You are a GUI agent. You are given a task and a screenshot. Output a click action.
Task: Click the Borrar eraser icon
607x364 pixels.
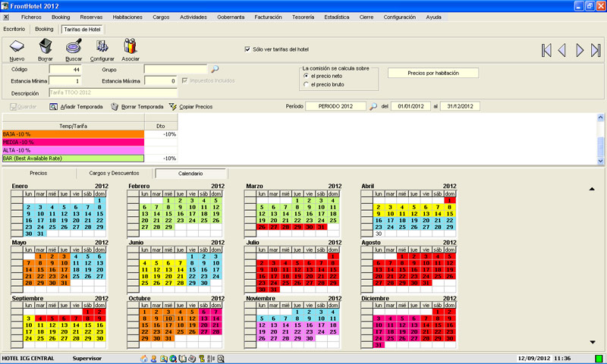pos(46,49)
